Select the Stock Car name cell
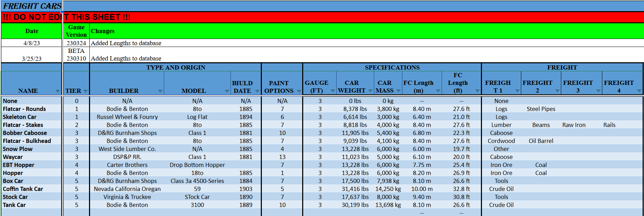Screen dimensions: 644x216 (32, 197)
